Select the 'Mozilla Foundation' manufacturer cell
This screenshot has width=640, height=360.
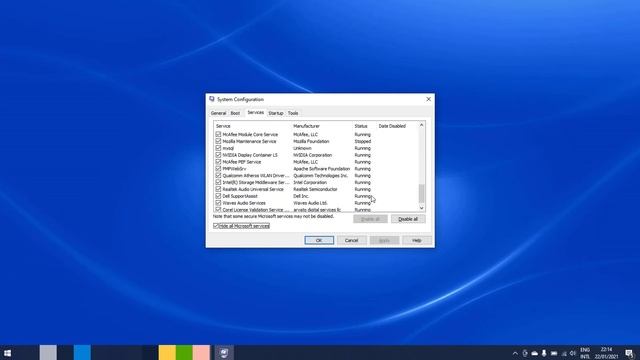tap(311, 141)
